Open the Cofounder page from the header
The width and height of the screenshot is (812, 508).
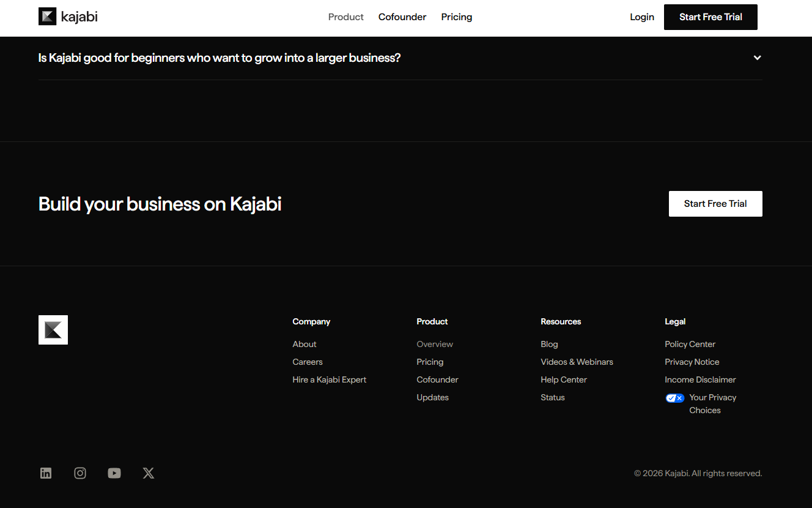tap(402, 17)
